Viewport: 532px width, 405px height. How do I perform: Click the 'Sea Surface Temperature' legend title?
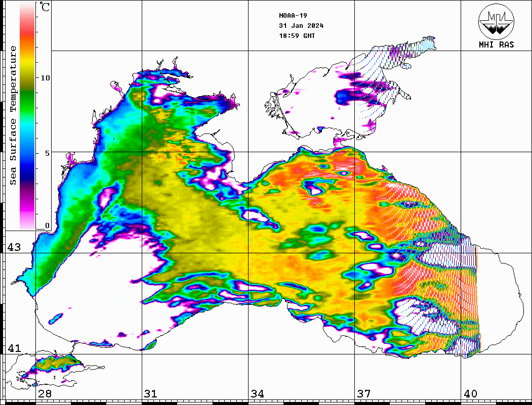click(13, 115)
